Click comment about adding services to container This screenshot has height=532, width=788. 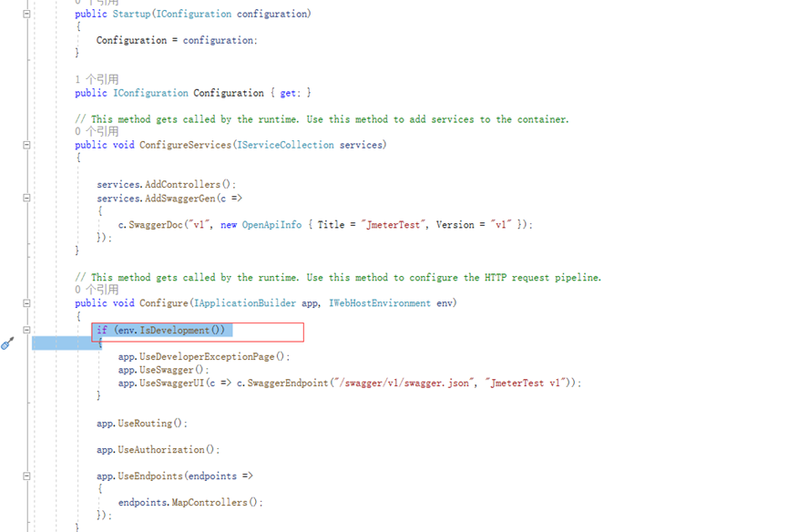pyautogui.click(x=322, y=119)
